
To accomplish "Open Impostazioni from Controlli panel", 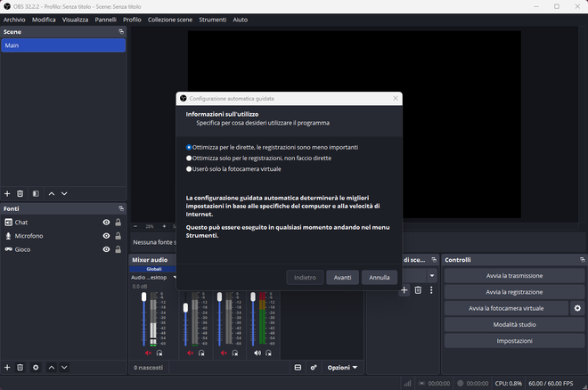I will (x=514, y=341).
